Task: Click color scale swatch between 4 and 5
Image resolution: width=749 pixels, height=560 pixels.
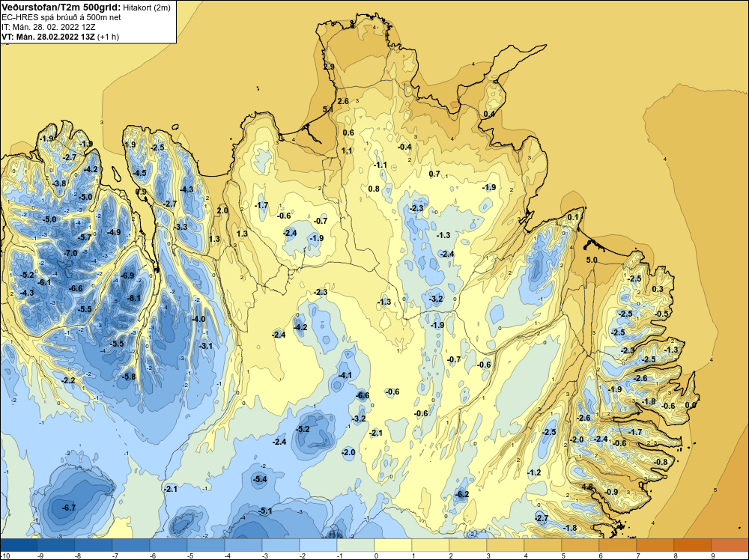Action: click(x=543, y=545)
